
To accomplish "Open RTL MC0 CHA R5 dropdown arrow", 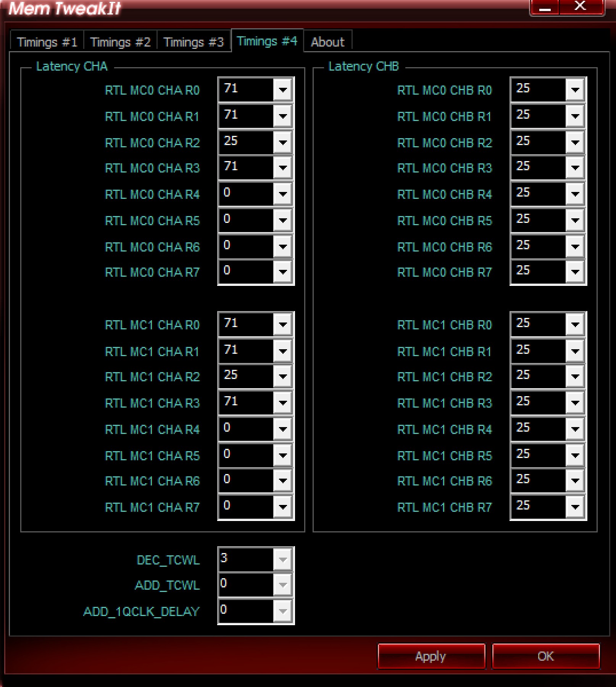I will 282,220.
